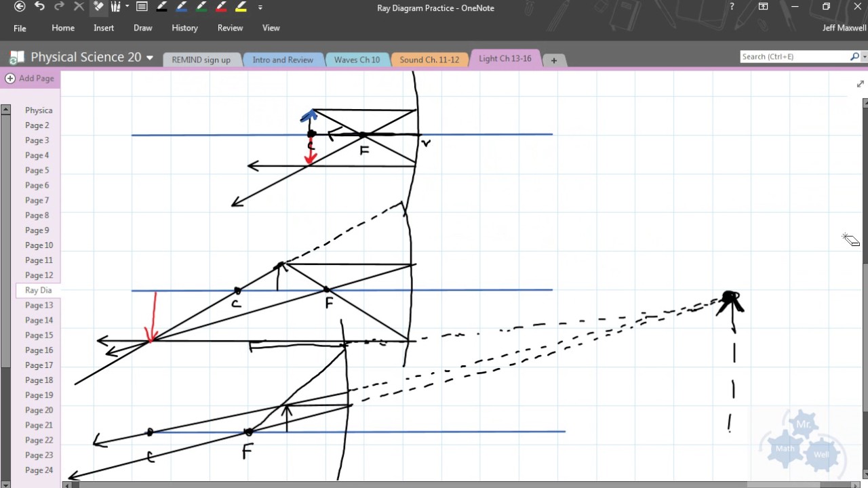Select the yellow highlighter pen
Viewport: 868px width, 488px height.
point(241,7)
